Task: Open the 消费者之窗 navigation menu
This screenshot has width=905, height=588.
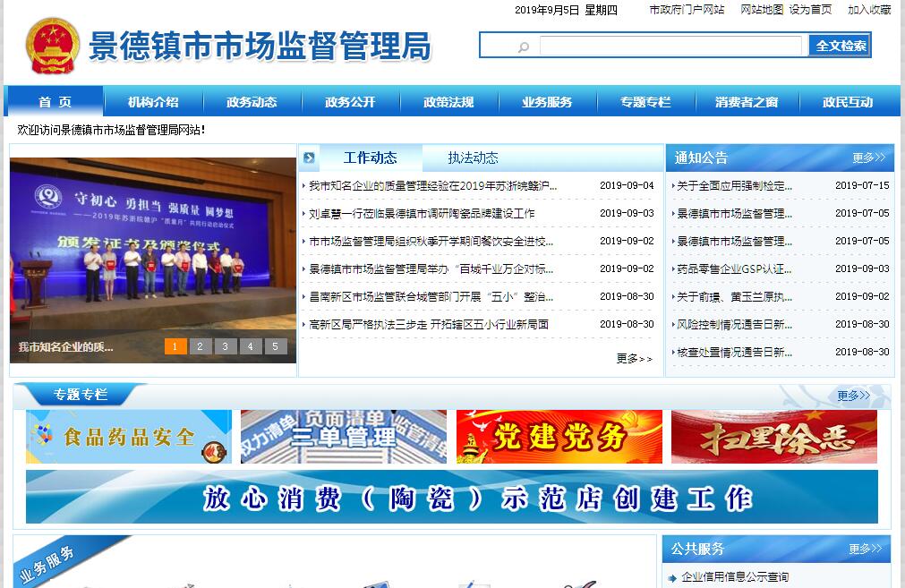Action: tap(746, 102)
